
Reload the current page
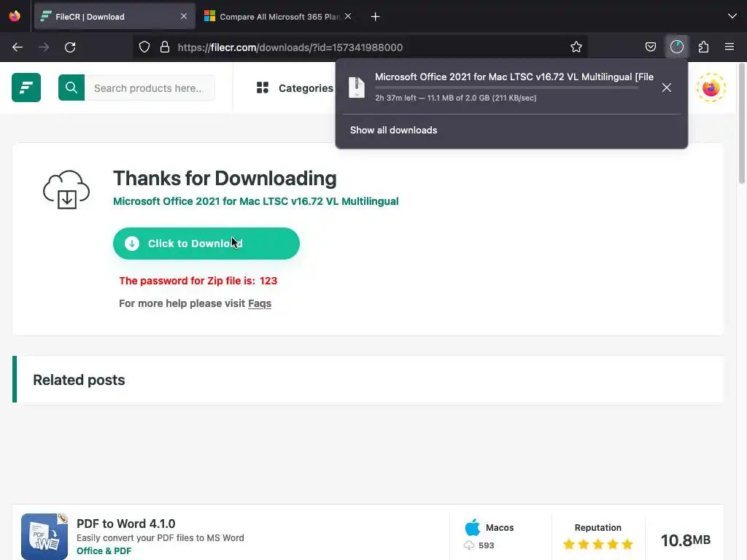tap(70, 47)
